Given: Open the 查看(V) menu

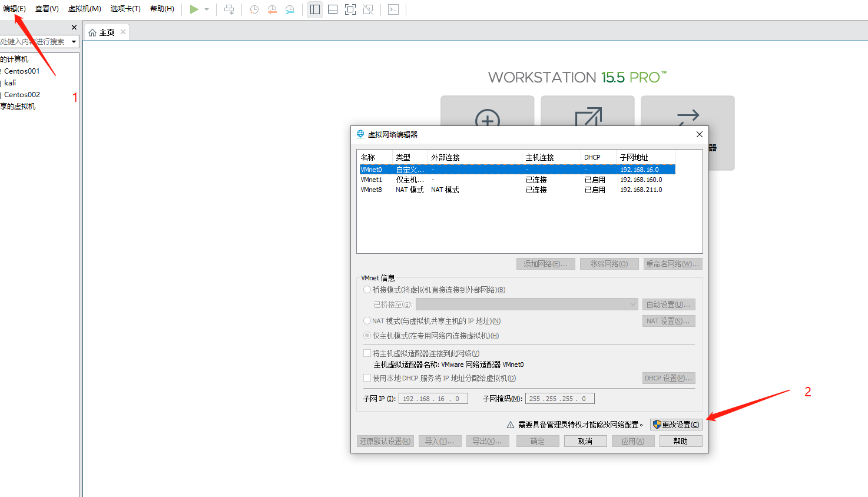Looking at the screenshot, I should [x=47, y=9].
